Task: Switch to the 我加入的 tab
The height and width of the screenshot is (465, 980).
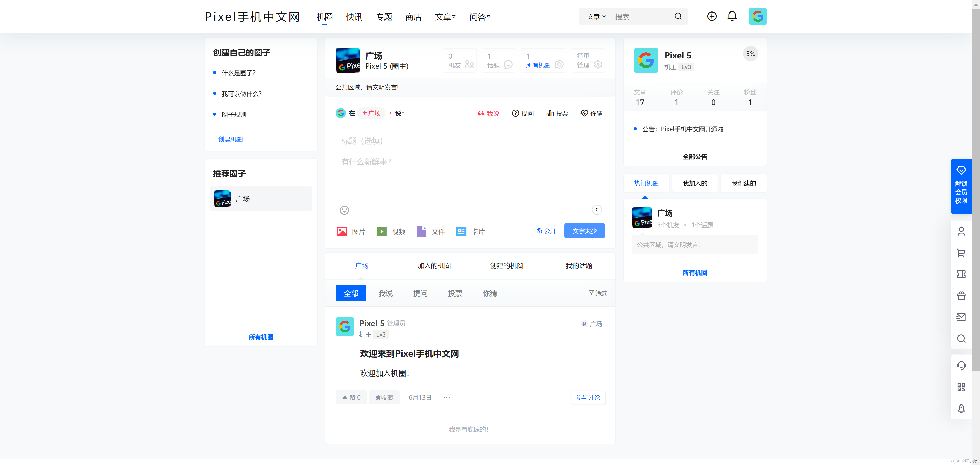Action: 695,183
